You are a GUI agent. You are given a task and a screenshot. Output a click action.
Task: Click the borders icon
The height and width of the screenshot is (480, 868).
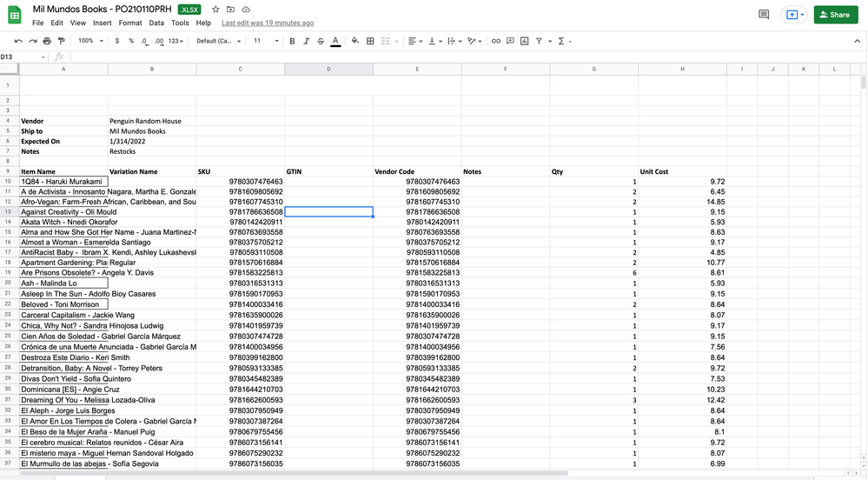coord(370,41)
